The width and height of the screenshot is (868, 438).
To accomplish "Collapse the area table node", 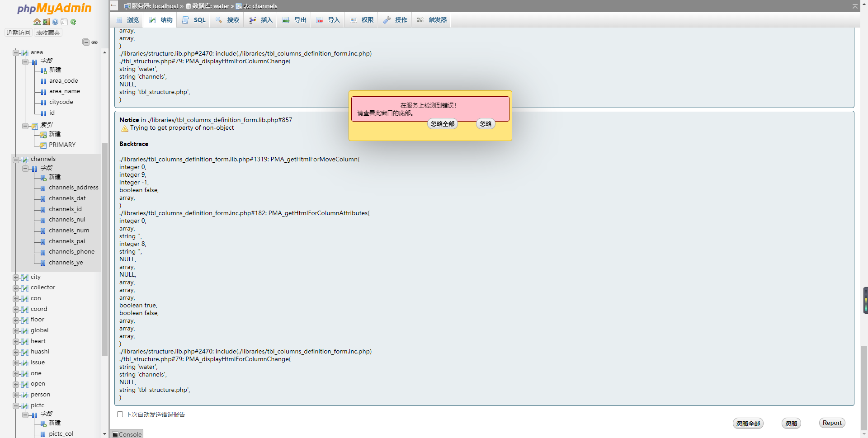I will tap(16, 53).
